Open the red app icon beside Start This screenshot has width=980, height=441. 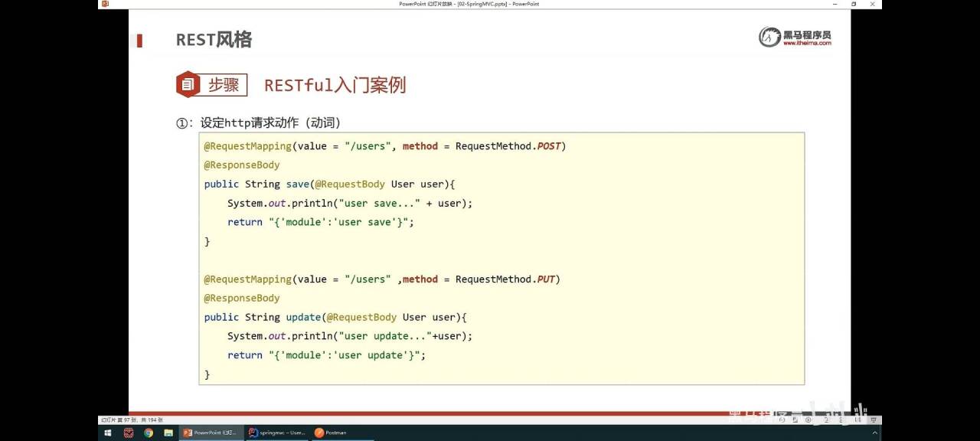click(x=129, y=433)
